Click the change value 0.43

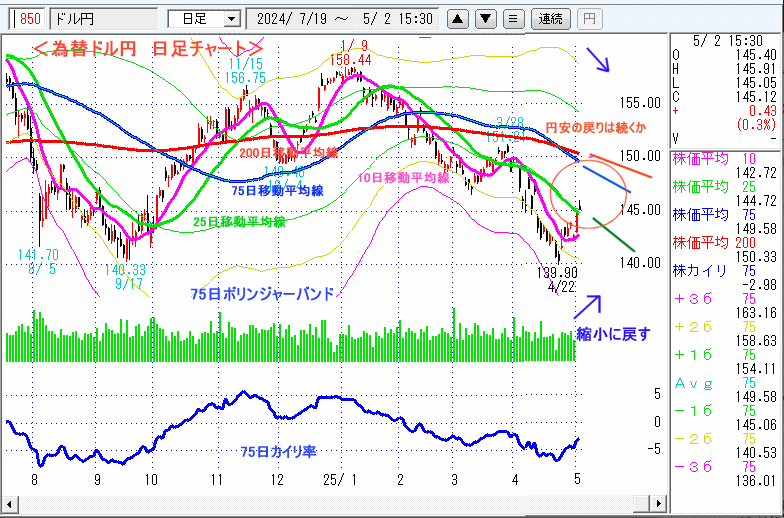[762, 110]
